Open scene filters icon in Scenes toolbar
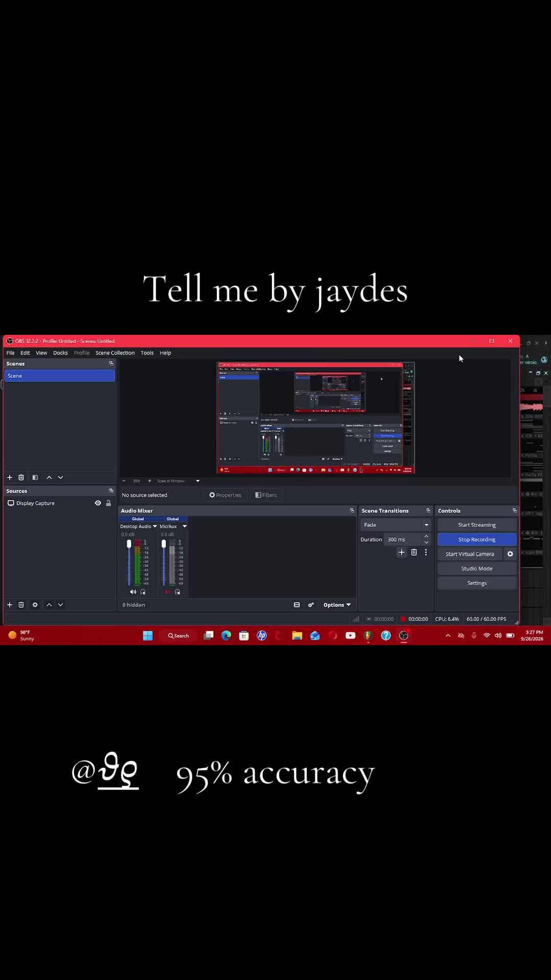The height and width of the screenshot is (980, 551). point(35,477)
